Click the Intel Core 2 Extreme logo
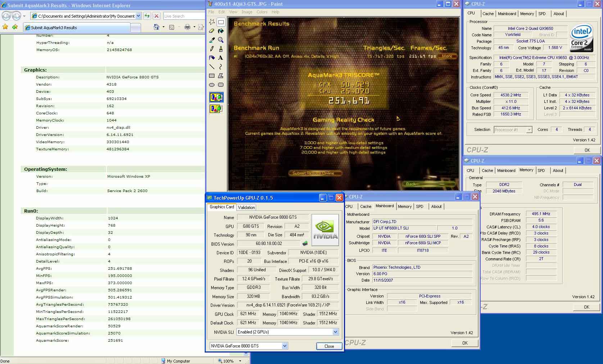 (x=581, y=37)
